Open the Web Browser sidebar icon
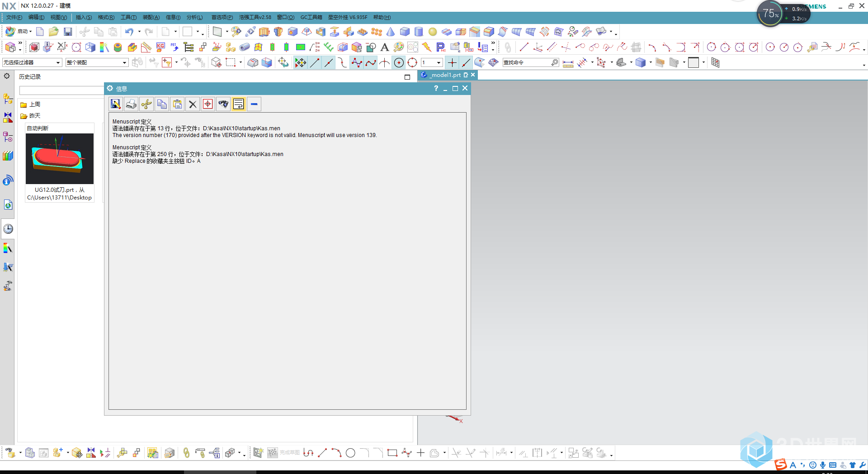Screen dimensions: 868x474 click(x=8, y=205)
